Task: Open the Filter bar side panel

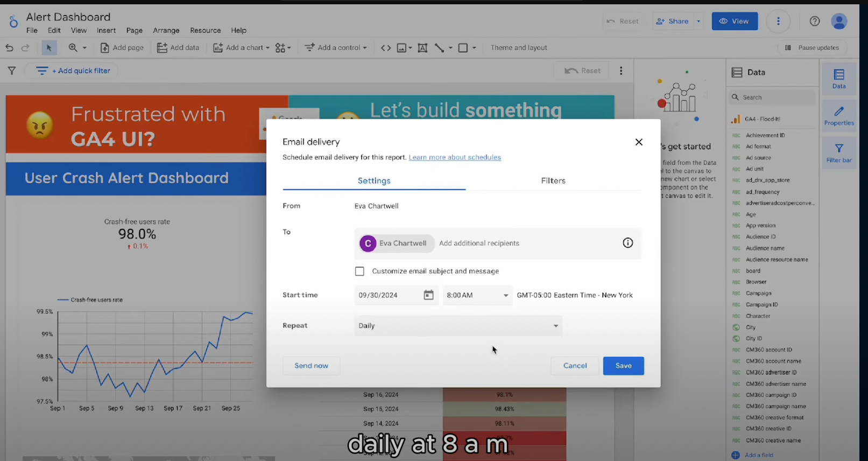Action: 839,153
